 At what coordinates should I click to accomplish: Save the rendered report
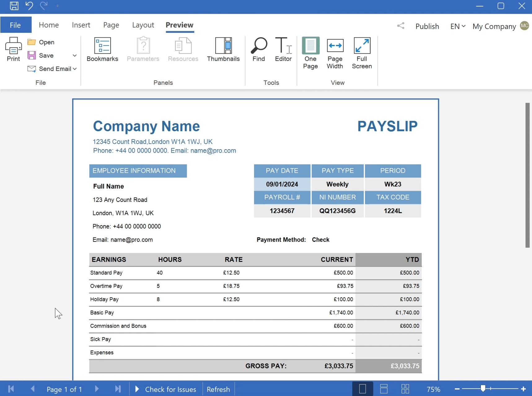41,55
